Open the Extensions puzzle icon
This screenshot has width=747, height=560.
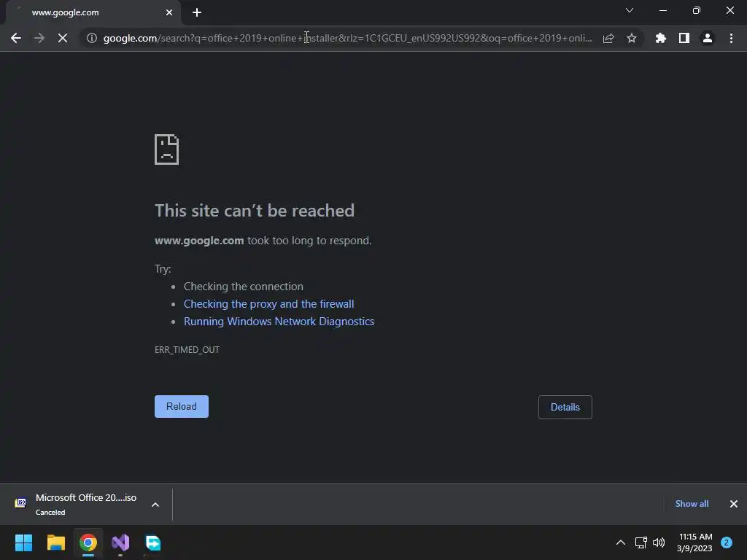tap(661, 38)
